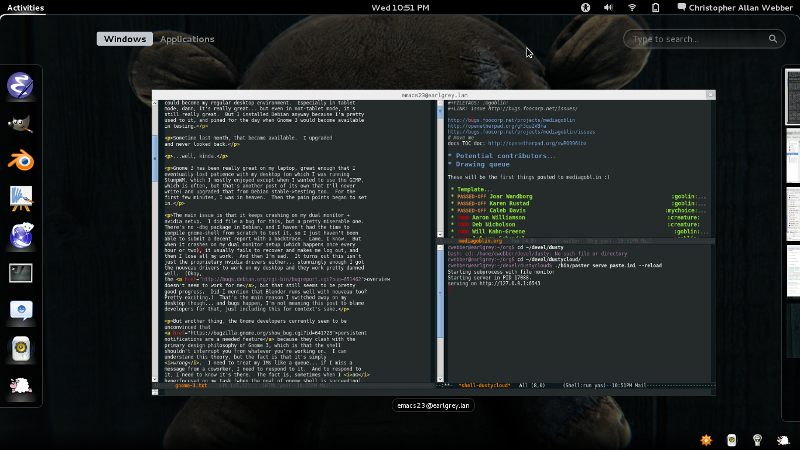Open bugs.foocorp.net/projects/mediagoblin link
The image size is (800, 450).
[x=511, y=120]
